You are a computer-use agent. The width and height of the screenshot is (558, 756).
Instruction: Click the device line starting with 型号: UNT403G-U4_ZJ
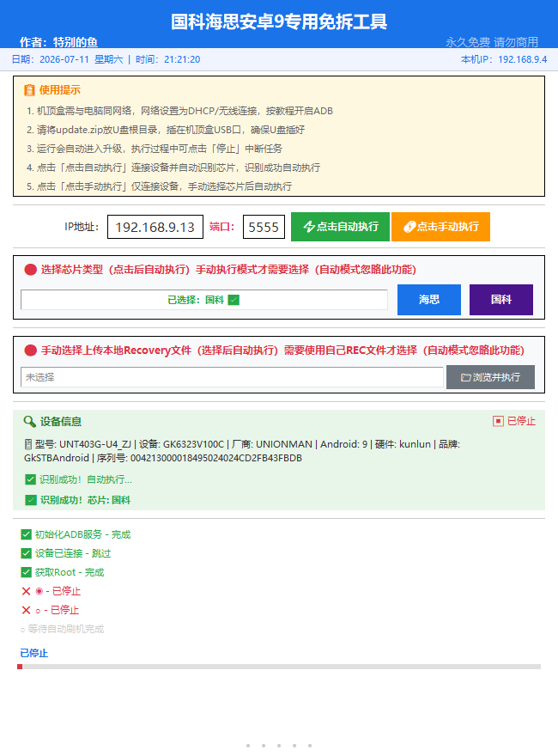tap(242, 451)
